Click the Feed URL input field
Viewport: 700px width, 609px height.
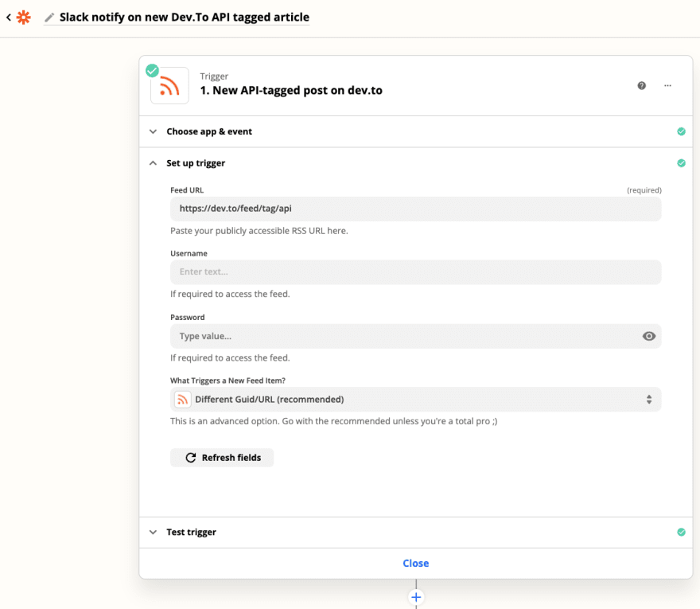[x=415, y=209]
